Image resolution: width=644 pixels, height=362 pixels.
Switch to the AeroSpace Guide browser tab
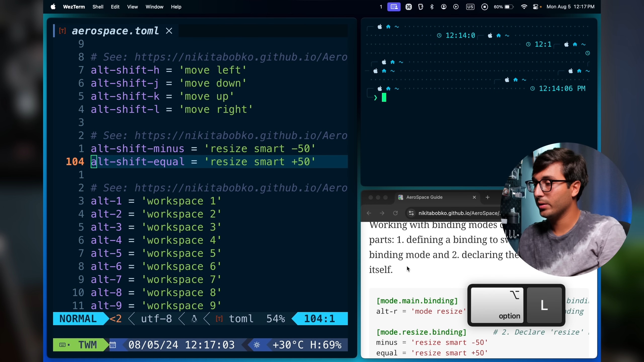[424, 197]
